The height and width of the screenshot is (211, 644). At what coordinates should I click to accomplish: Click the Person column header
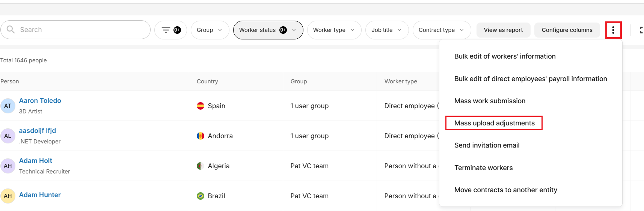click(x=10, y=81)
